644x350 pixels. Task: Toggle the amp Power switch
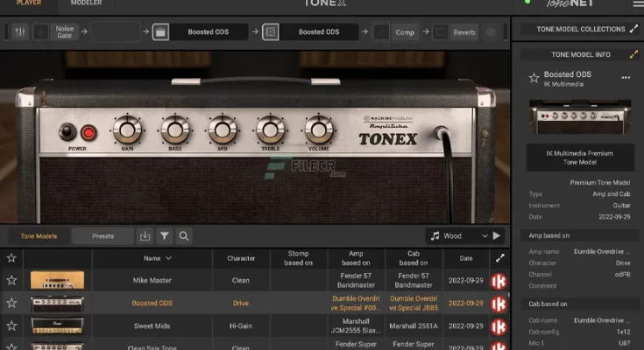pos(68,133)
